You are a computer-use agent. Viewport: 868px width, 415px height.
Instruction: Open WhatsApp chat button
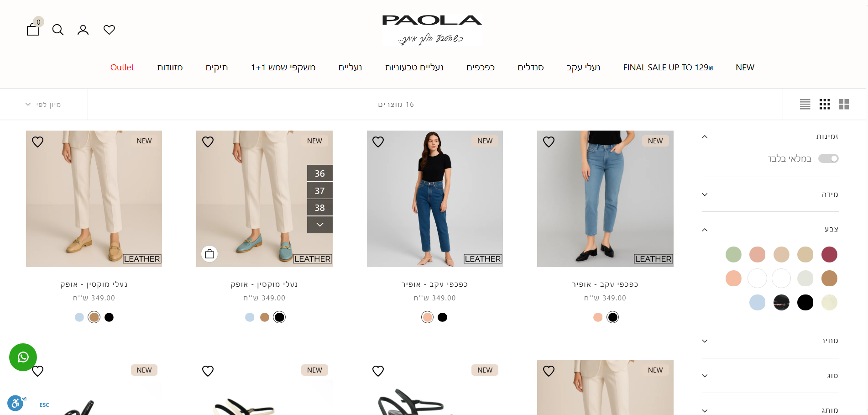tap(23, 357)
